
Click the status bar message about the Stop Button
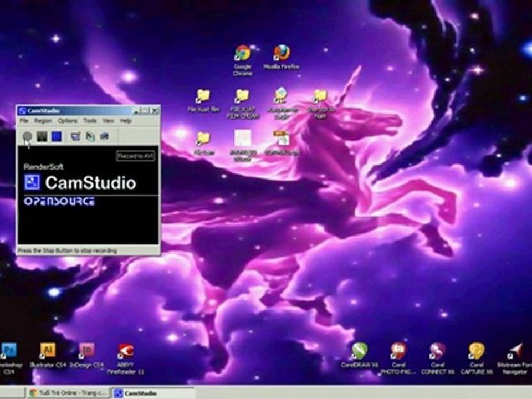[x=67, y=250]
